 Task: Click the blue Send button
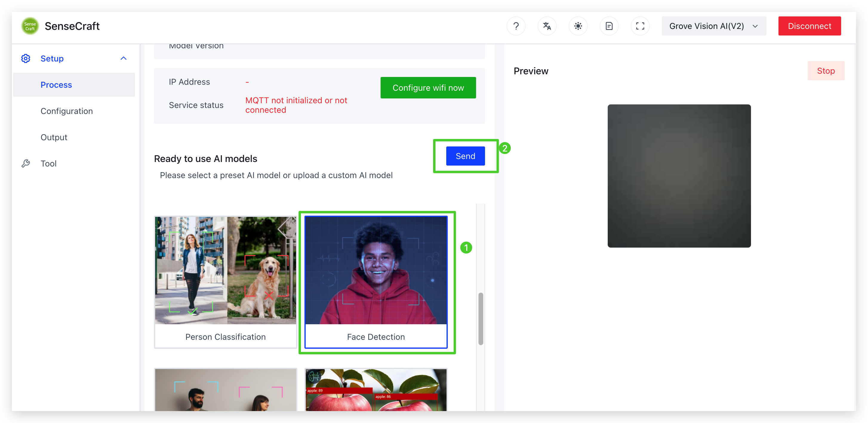465,156
